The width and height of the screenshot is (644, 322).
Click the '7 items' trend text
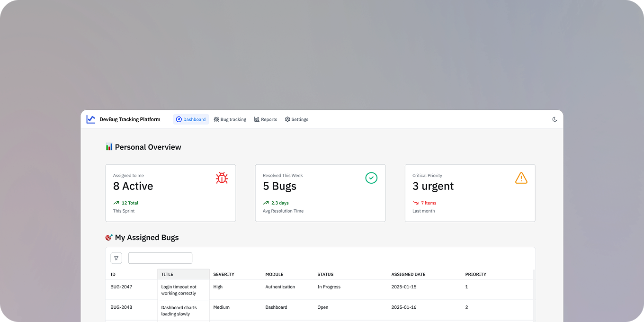429,203
